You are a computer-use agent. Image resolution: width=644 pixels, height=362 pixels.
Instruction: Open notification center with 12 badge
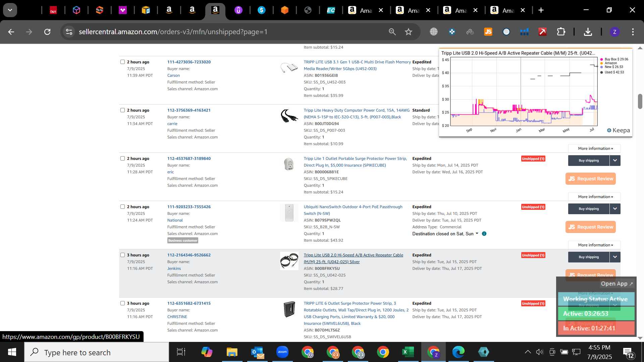pos(628,353)
